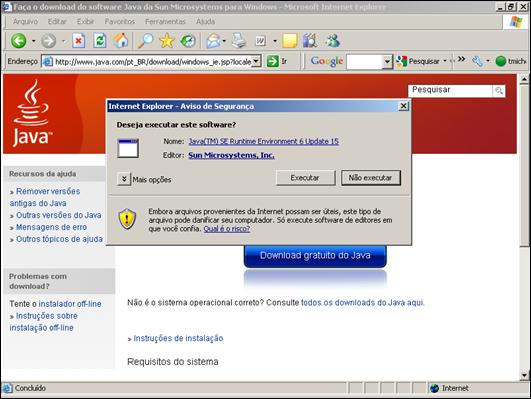Screen dimensions: 531x399
Task: Click the History icon in toolbar
Action: (188, 41)
